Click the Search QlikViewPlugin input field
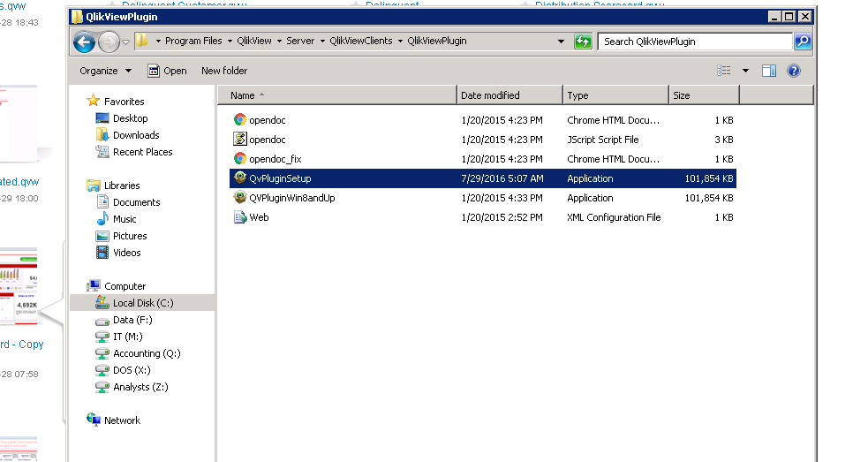 [694, 42]
